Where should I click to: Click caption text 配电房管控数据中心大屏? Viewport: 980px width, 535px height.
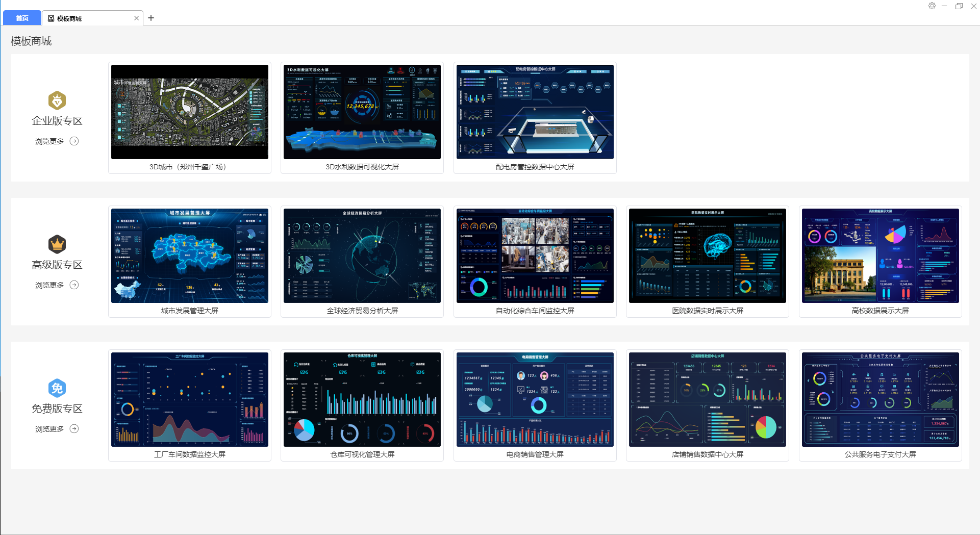535,167
